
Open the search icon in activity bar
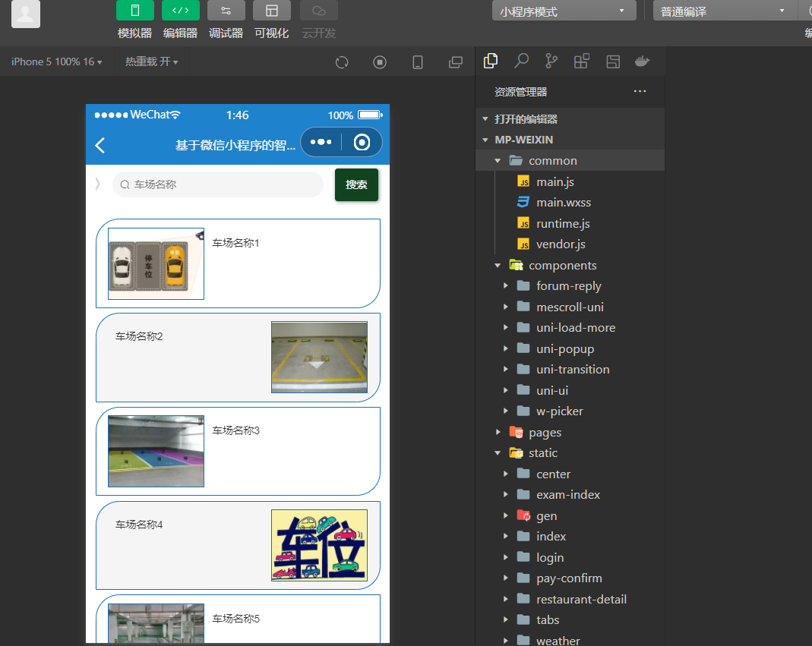(x=521, y=61)
